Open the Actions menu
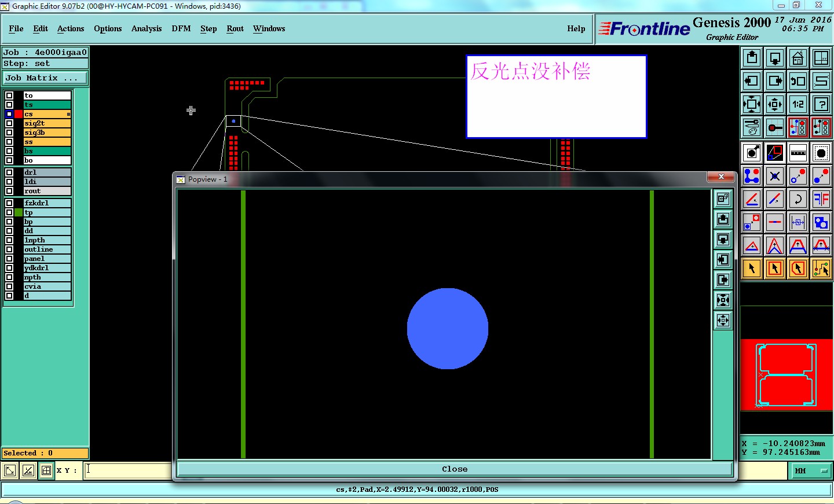The width and height of the screenshot is (834, 504). (71, 28)
